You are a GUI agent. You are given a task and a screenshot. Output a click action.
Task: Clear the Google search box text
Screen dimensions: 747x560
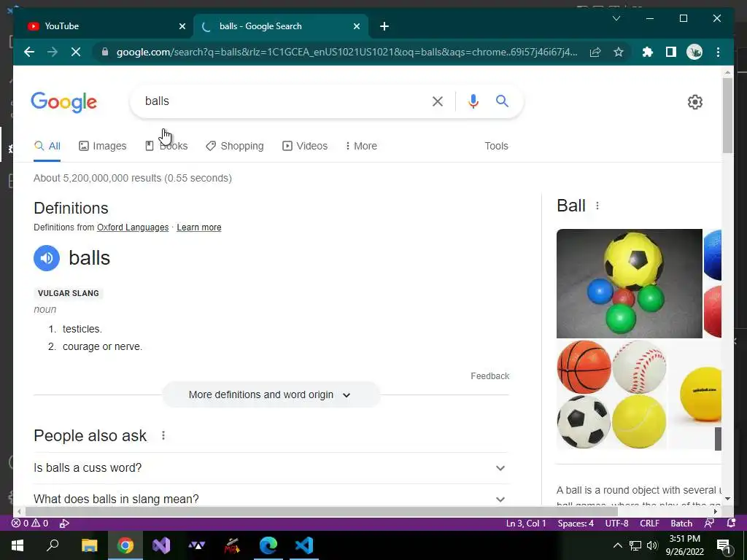[x=438, y=101]
